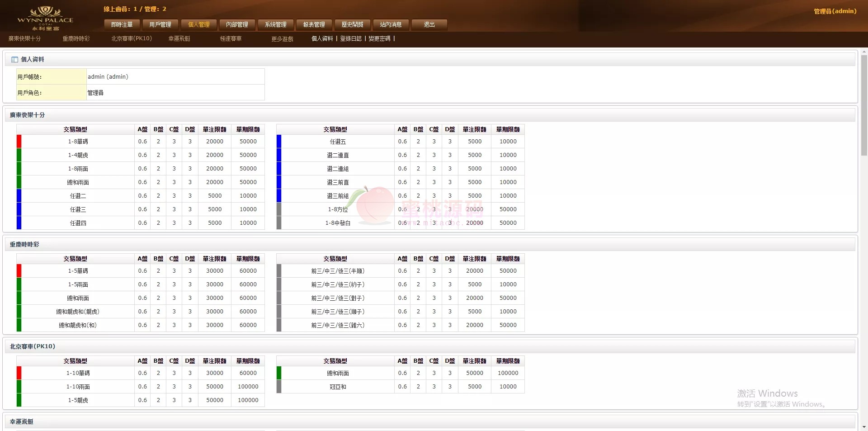The image size is (868, 431).
Task: Expand the 更多遊戲 games list
Action: coord(282,39)
